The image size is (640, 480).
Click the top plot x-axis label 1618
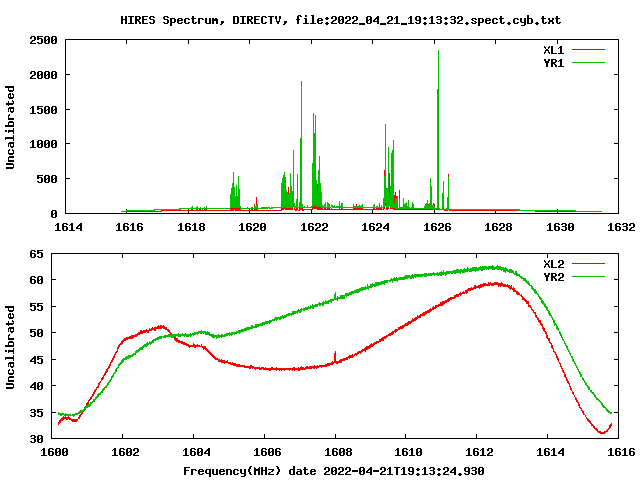191,227
